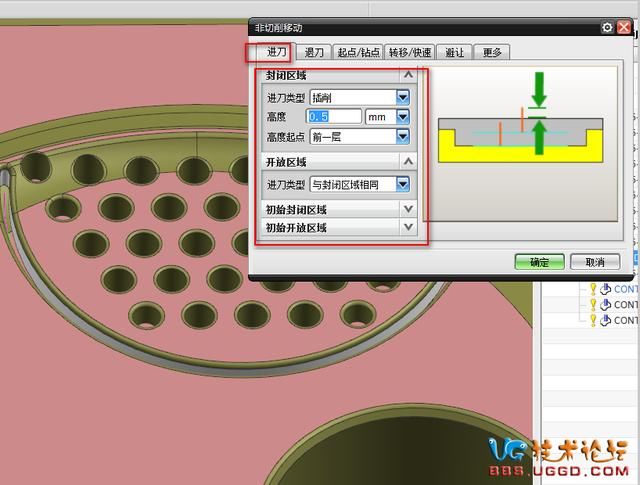Expand the 初始封闭区域 section
This screenshot has height=485, width=640.
tap(408, 209)
